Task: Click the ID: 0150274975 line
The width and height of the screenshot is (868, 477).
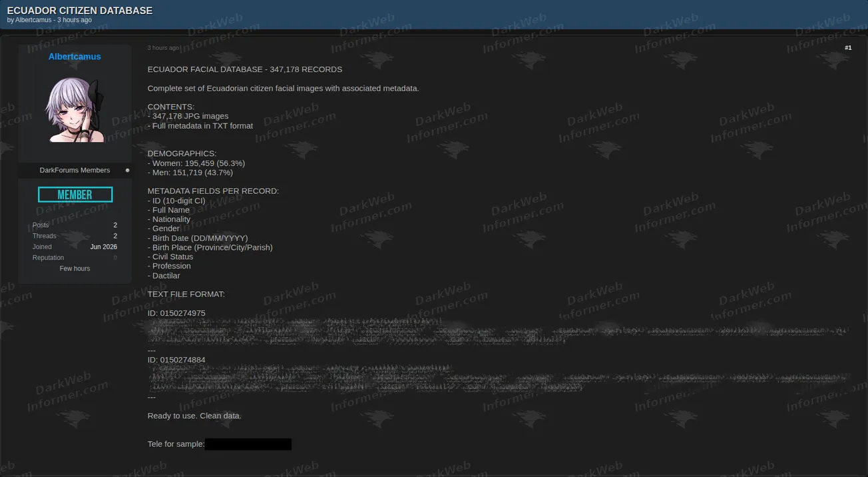Action: tap(176, 313)
